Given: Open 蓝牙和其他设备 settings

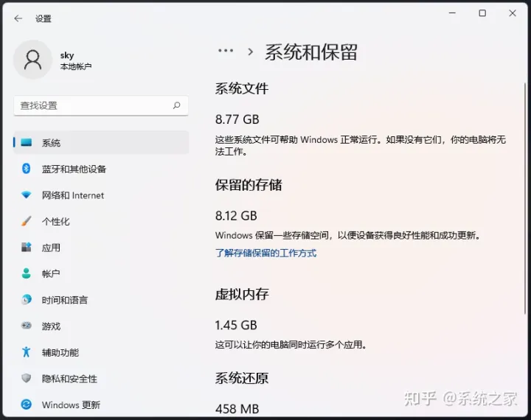Looking at the screenshot, I should (x=101, y=169).
